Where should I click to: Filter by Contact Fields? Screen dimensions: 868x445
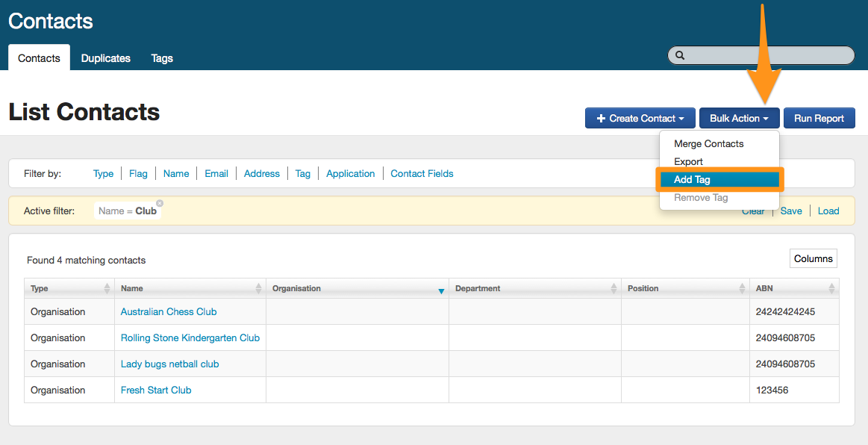click(x=422, y=173)
